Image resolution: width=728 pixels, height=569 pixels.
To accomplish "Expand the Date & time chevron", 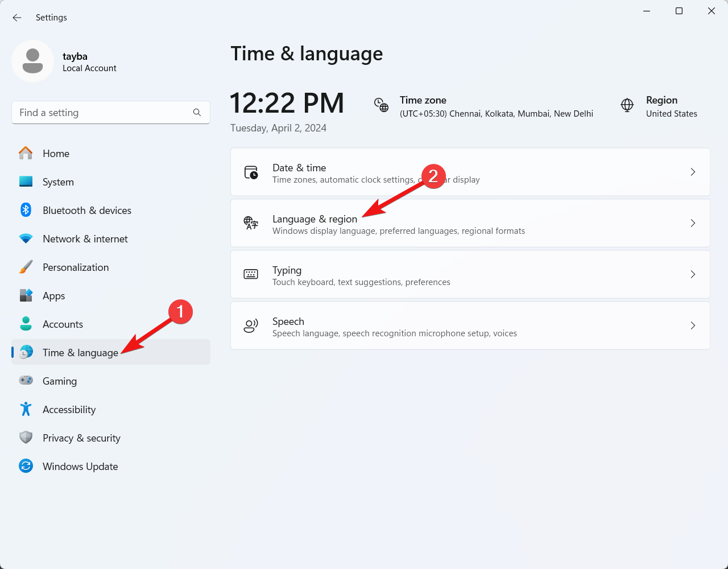I will (693, 172).
